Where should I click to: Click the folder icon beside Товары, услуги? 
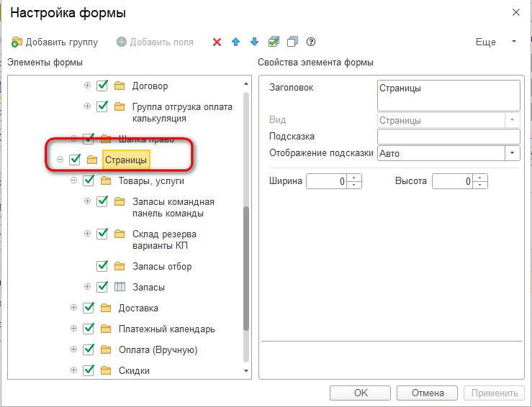(106, 180)
